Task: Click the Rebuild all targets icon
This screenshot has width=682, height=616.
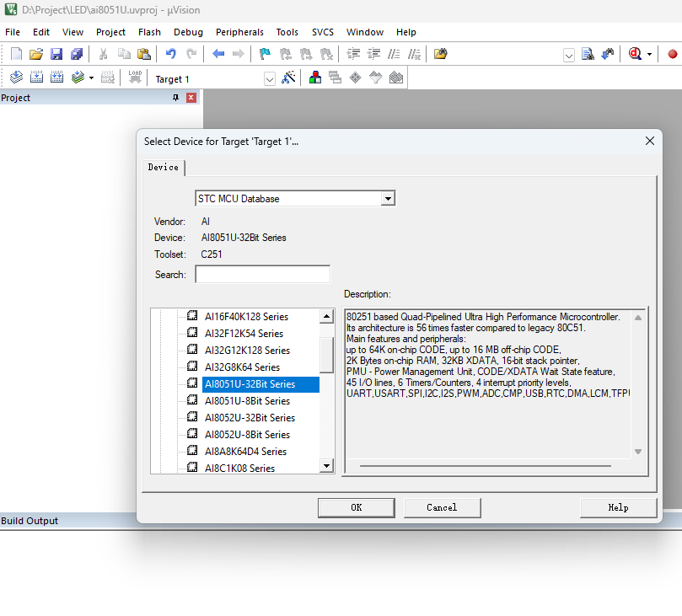Action: (56, 78)
